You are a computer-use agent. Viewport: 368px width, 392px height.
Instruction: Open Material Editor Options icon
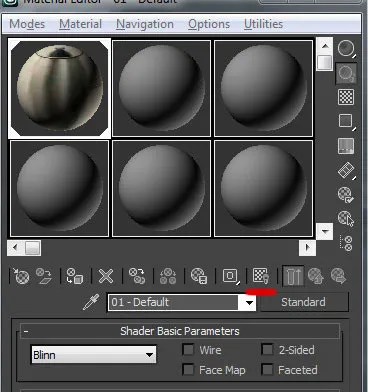tap(346, 195)
